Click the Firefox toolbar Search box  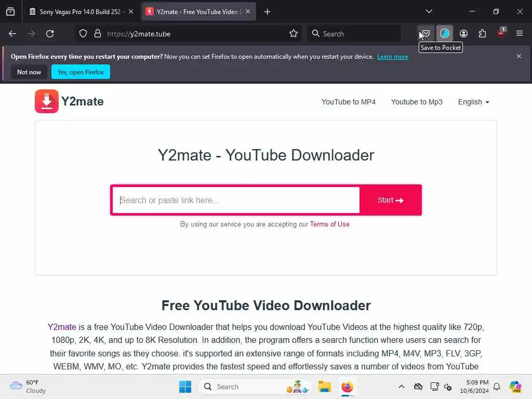point(354,34)
